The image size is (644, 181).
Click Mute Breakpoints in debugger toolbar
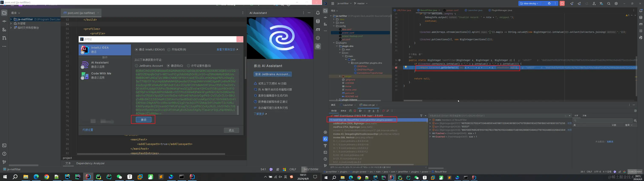click(388, 111)
